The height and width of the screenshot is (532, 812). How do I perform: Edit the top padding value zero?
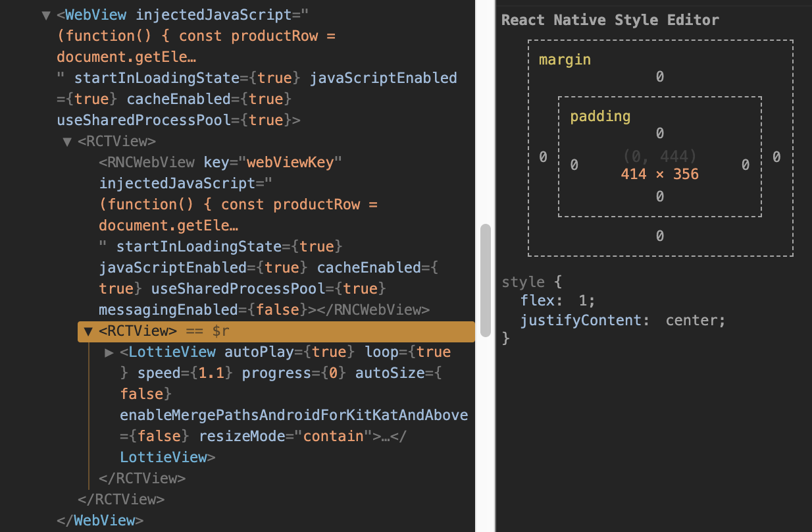(x=659, y=133)
